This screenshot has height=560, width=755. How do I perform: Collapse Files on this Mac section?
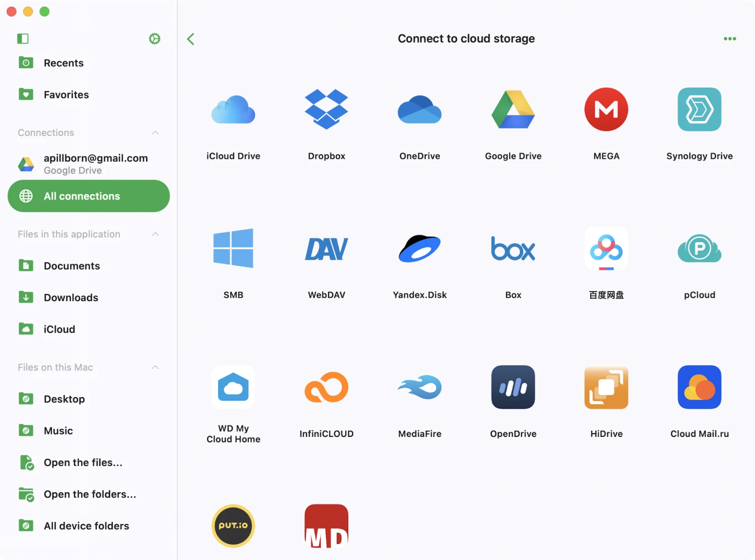click(155, 367)
